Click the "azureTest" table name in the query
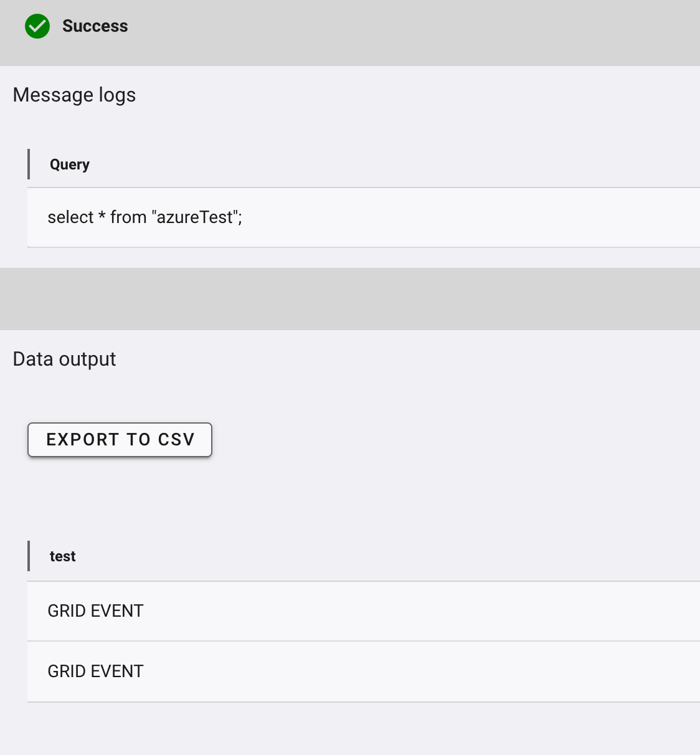The height and width of the screenshot is (755, 700). pyautogui.click(x=195, y=217)
